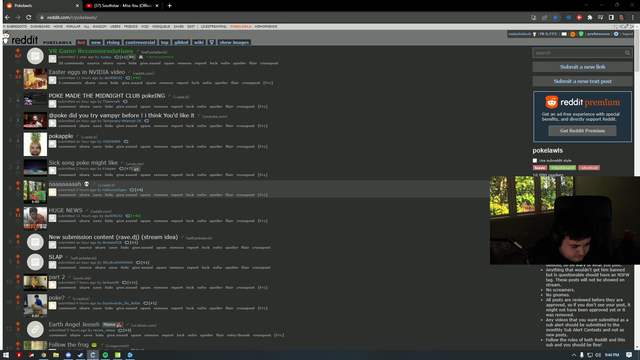Click the filter funnel icon in sort tabs
The width and height of the screenshot is (640, 360).
(211, 42)
